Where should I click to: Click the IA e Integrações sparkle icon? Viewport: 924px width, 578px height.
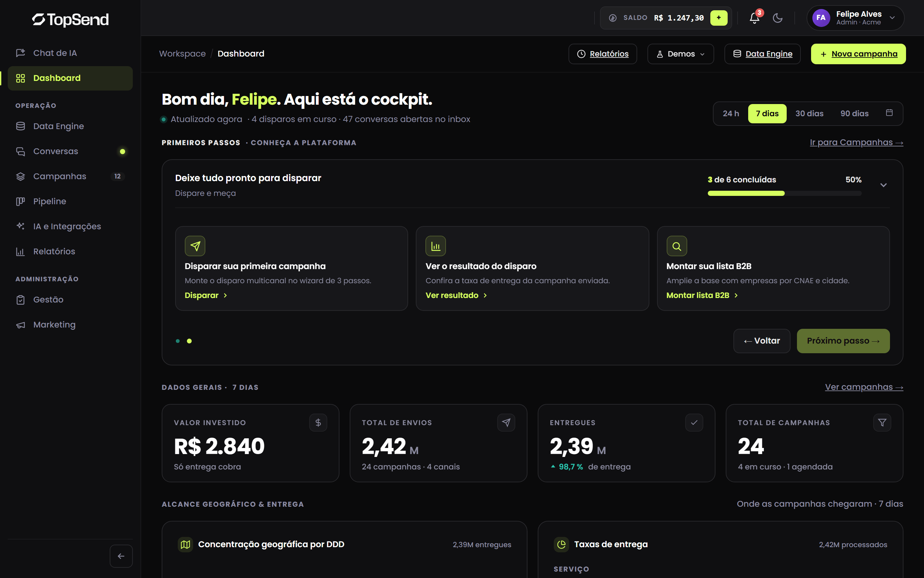[x=21, y=226]
